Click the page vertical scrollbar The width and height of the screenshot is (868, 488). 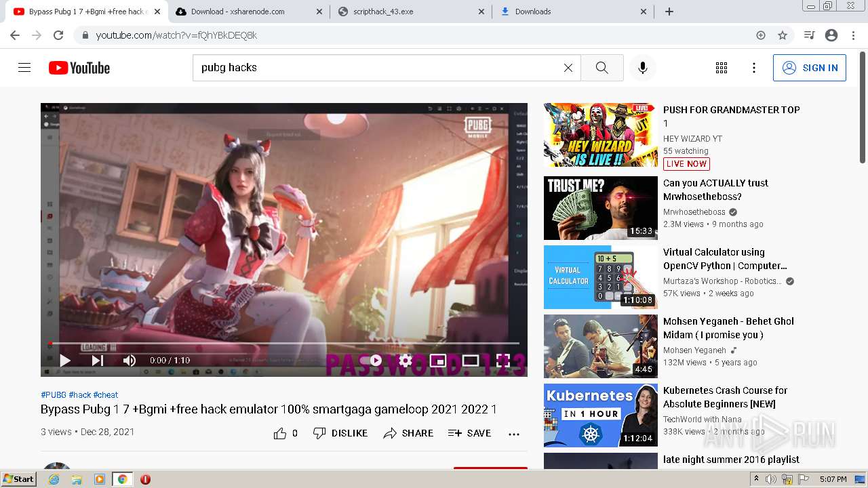[x=863, y=108]
